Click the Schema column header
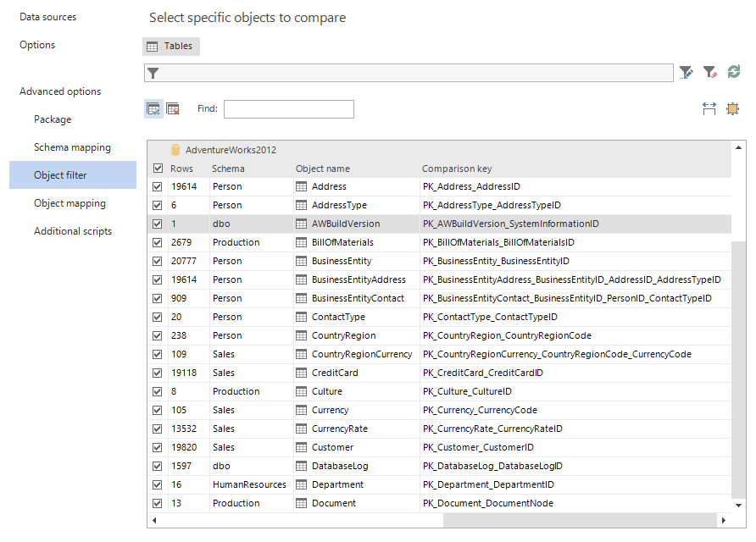The height and width of the screenshot is (542, 756). pyautogui.click(x=229, y=169)
